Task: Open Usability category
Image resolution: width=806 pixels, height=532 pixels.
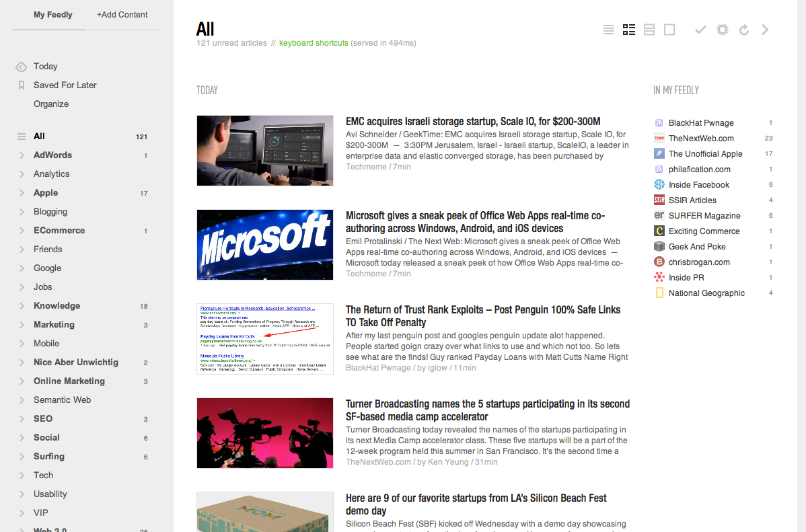Action: click(50, 494)
